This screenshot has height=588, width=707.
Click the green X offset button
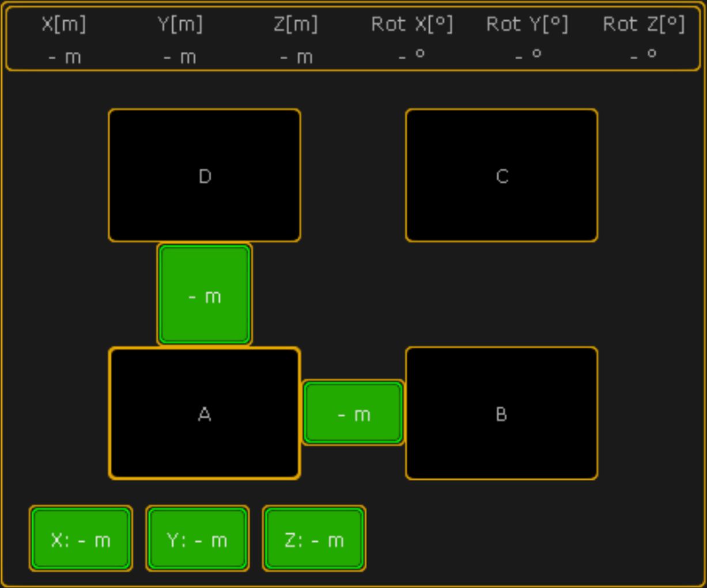[81, 539]
